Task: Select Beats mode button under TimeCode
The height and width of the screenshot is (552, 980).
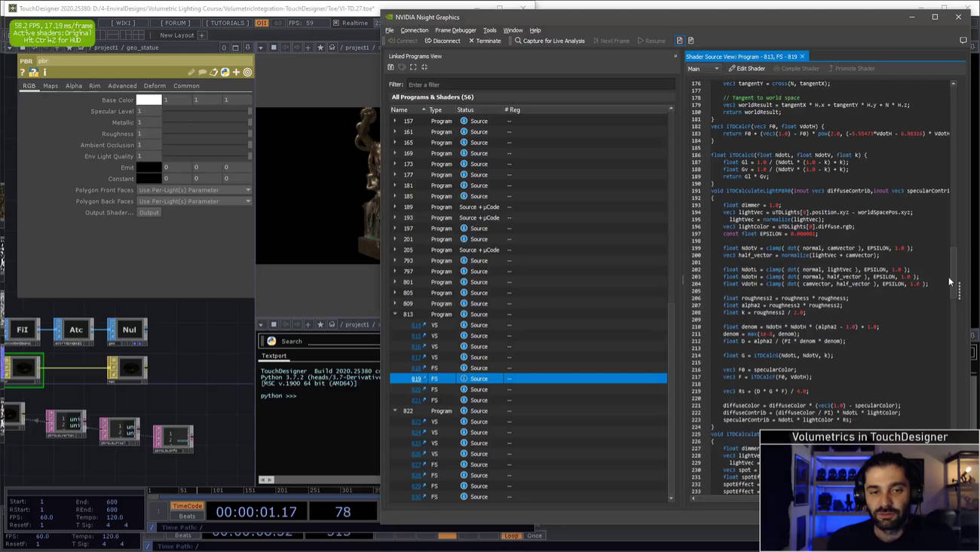Action: tap(187, 516)
